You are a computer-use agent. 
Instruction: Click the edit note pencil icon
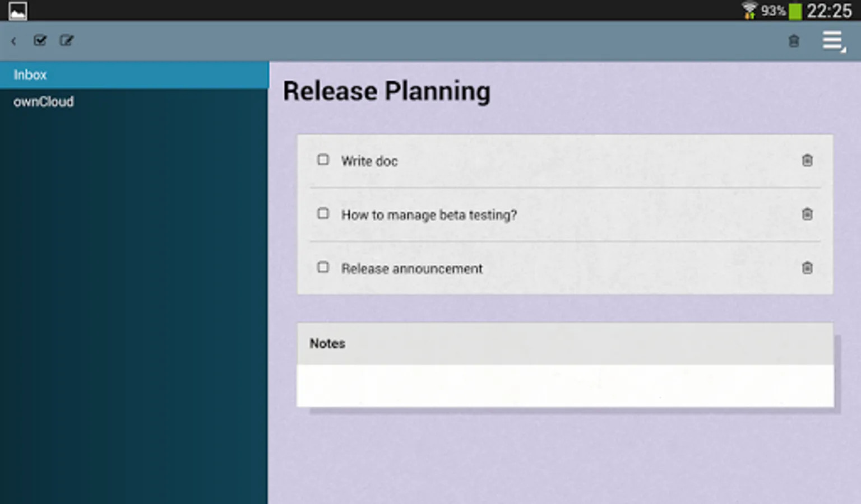click(67, 40)
